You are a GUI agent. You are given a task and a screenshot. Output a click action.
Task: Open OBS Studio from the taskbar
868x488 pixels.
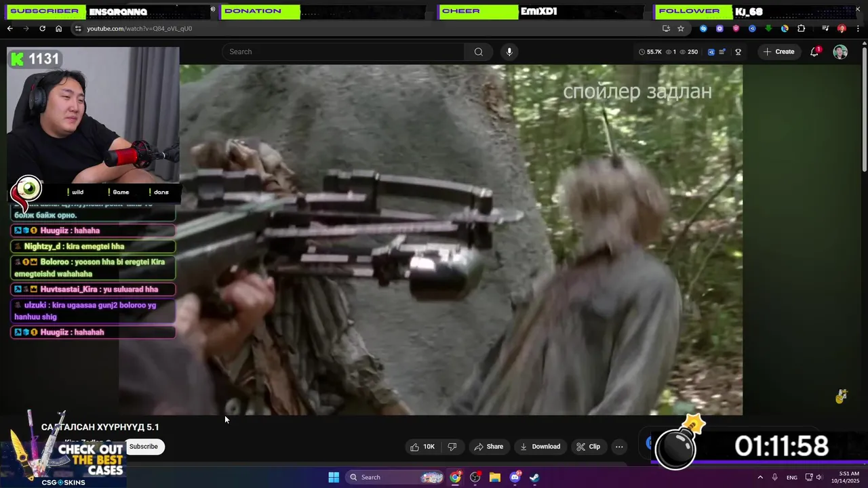475,477
